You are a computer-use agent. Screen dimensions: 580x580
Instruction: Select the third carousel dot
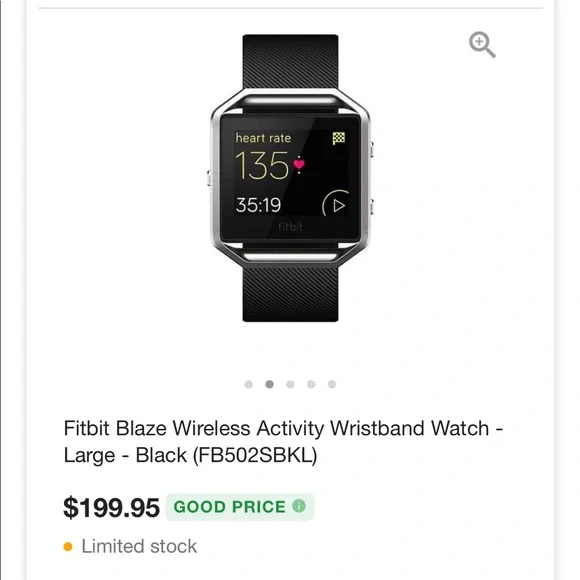pos(290,384)
